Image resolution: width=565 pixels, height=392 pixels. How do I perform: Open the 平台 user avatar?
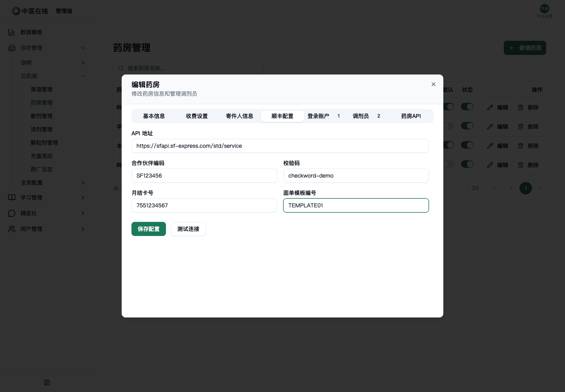click(x=545, y=9)
